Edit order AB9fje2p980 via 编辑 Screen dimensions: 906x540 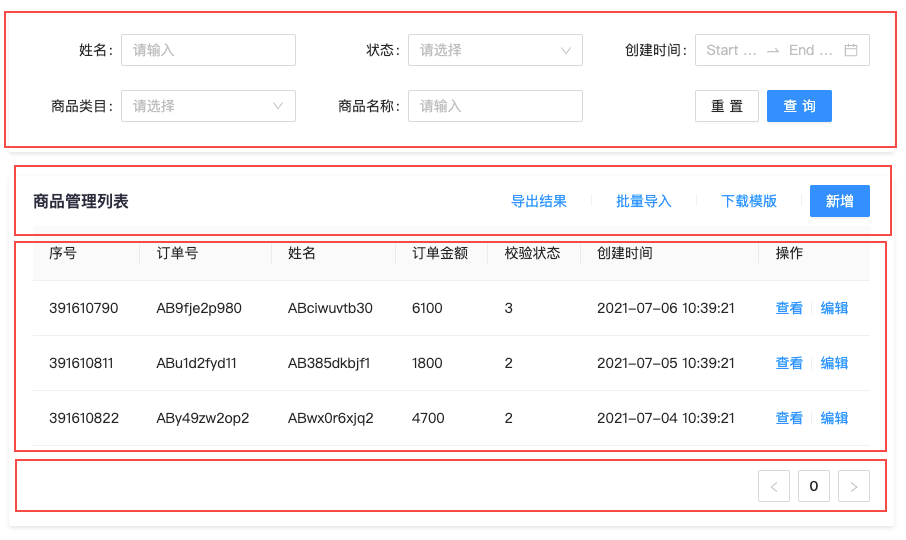(x=834, y=308)
